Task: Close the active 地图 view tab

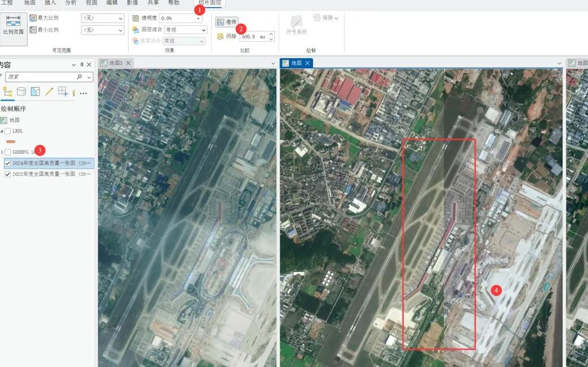Action: [307, 63]
